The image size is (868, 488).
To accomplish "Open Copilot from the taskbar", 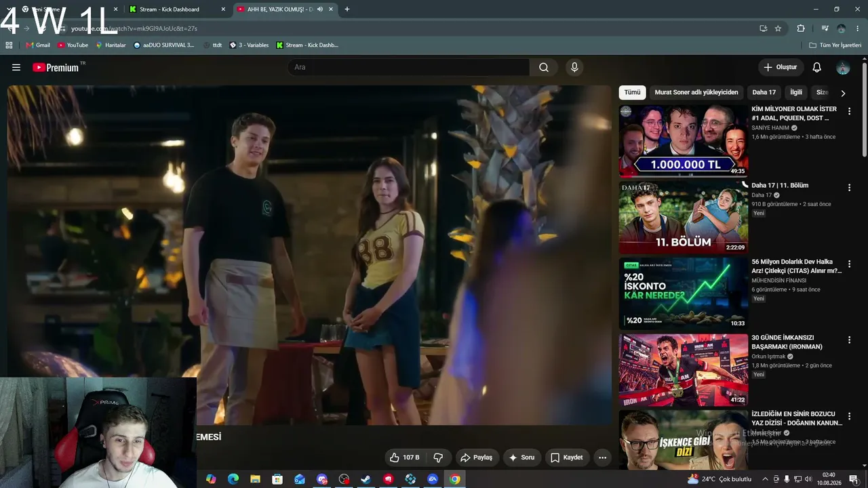I will click(211, 479).
